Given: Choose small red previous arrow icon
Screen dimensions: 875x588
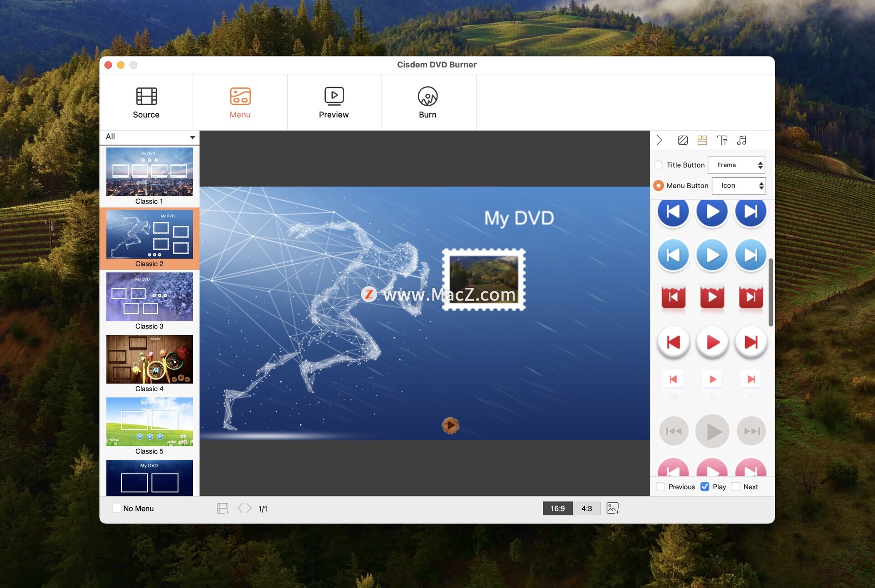Looking at the screenshot, I should click(x=673, y=379).
